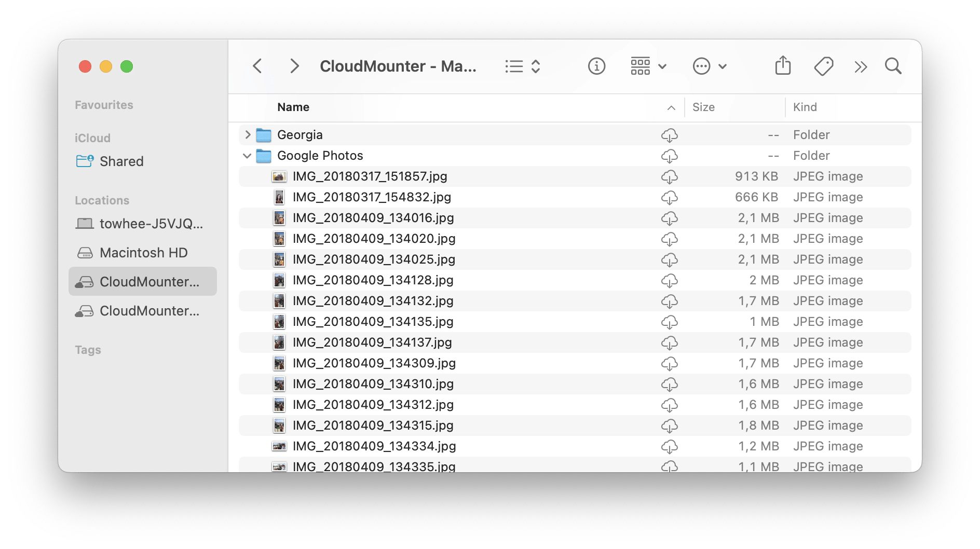Click the thumbnail of IMG_20180409_134137.jpg
The image size is (980, 549).
click(x=279, y=342)
